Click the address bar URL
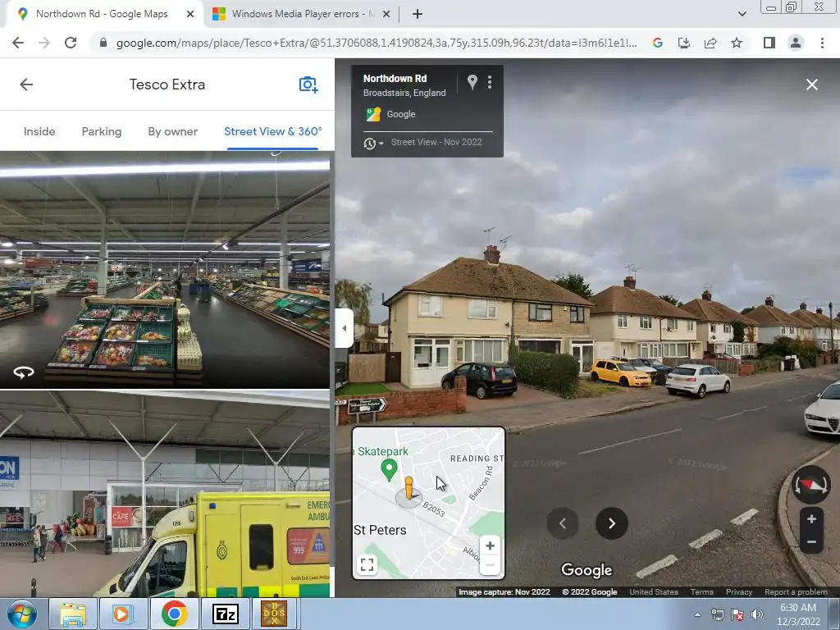 click(x=377, y=43)
